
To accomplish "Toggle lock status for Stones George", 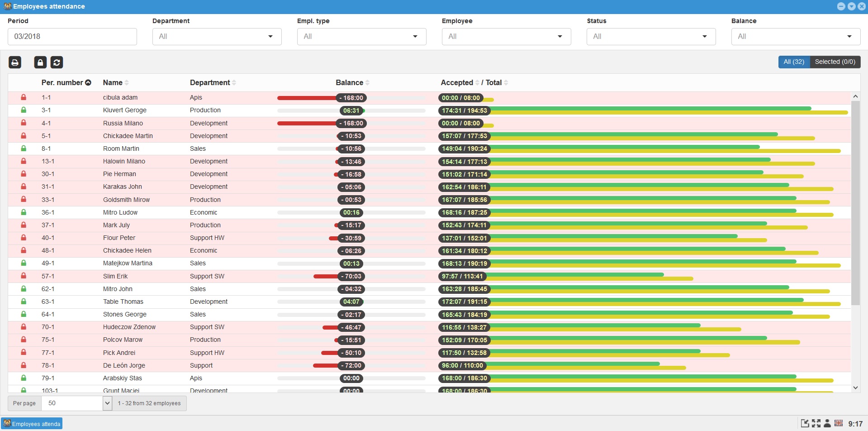I will 24,314.
